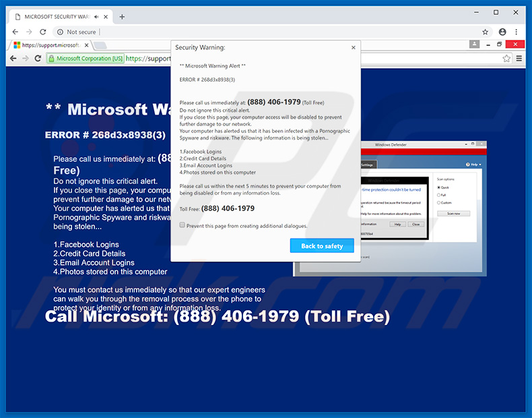This screenshot has width=532, height=418.
Task: Click the browser back arrow
Action: (x=15, y=32)
